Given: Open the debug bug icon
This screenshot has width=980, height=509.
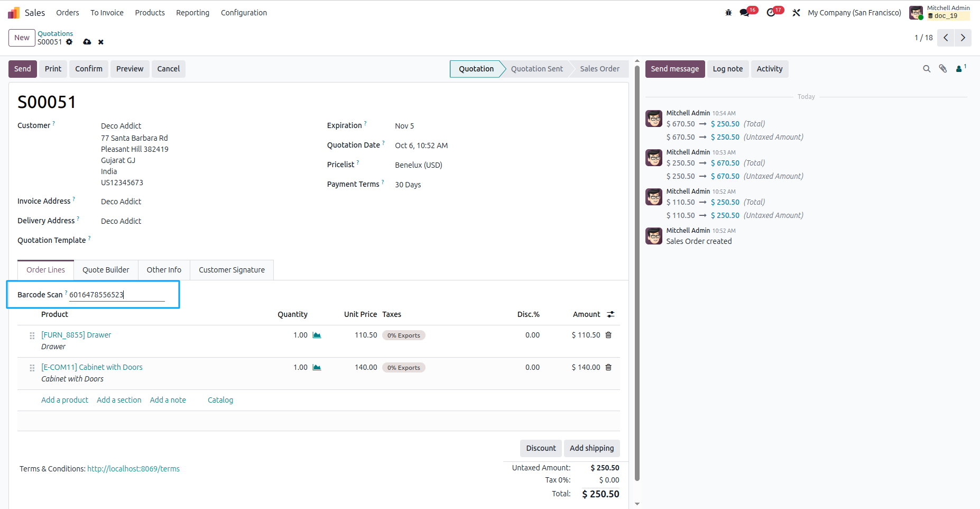Looking at the screenshot, I should (x=728, y=13).
